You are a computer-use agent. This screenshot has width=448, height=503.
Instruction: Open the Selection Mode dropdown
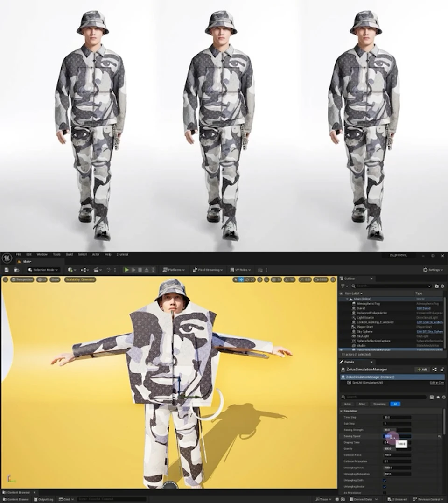pyautogui.click(x=45, y=269)
